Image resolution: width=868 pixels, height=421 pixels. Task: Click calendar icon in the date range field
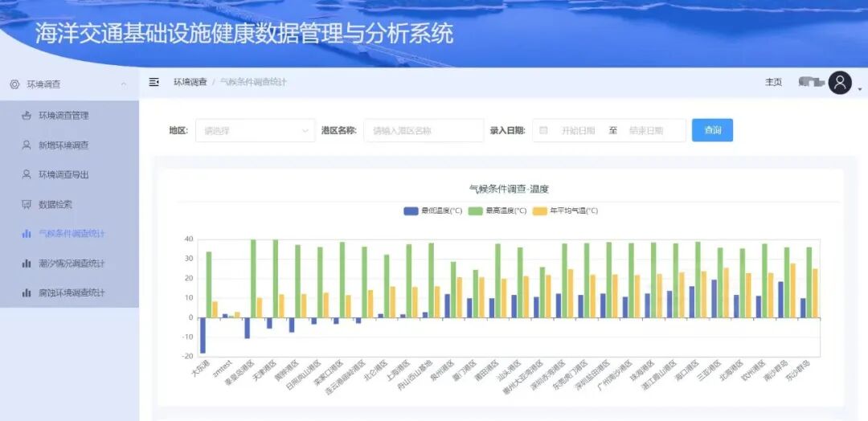544,130
